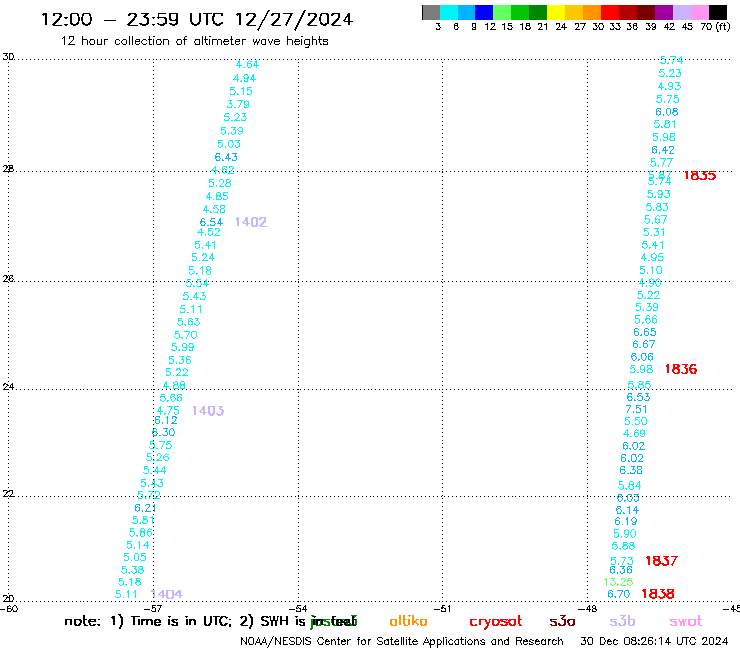Click the dark purple swatch in the legend

[x=664, y=12]
